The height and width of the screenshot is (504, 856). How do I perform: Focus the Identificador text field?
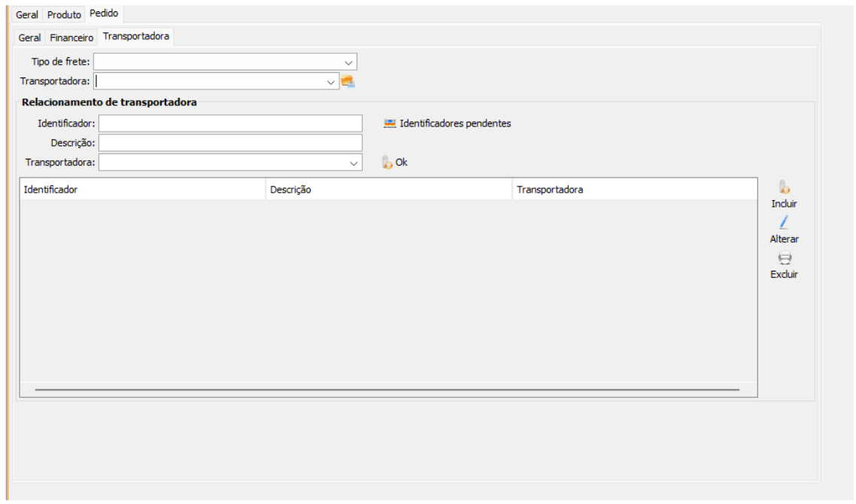tap(230, 123)
